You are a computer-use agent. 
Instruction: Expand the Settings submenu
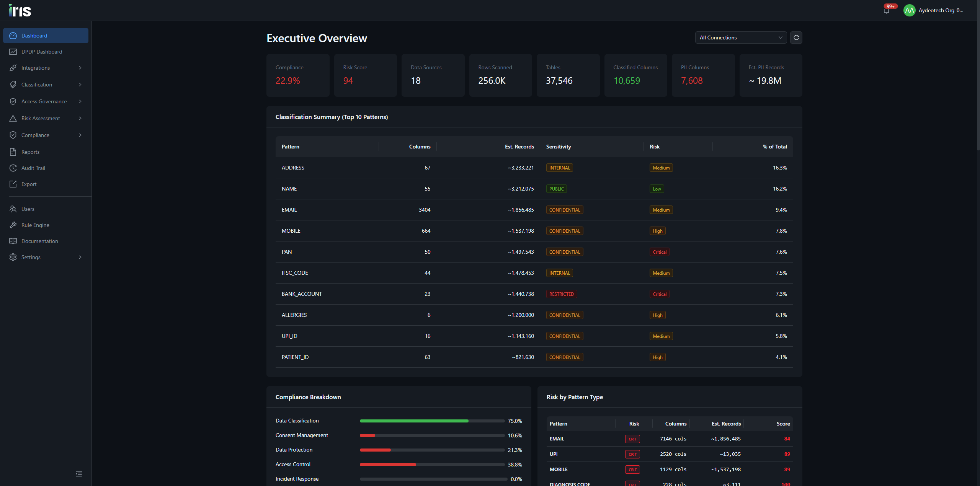pyautogui.click(x=46, y=257)
